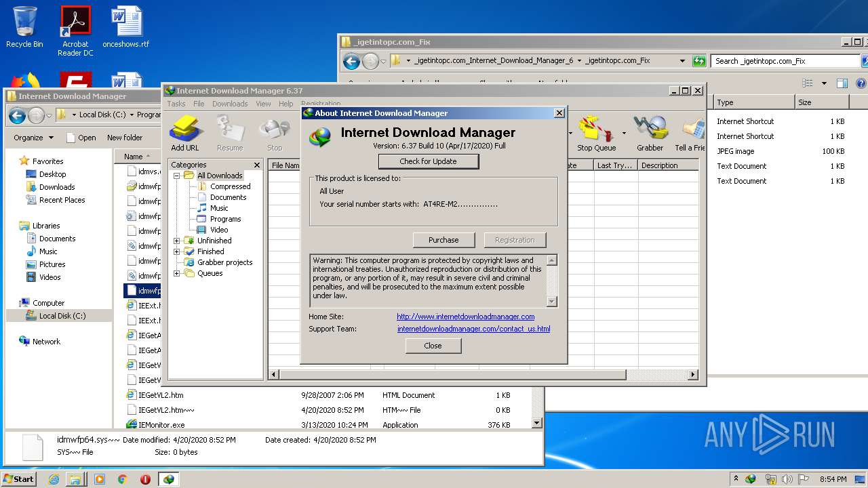868x488 pixels.
Task: Click the Start button
Action: (x=19, y=479)
